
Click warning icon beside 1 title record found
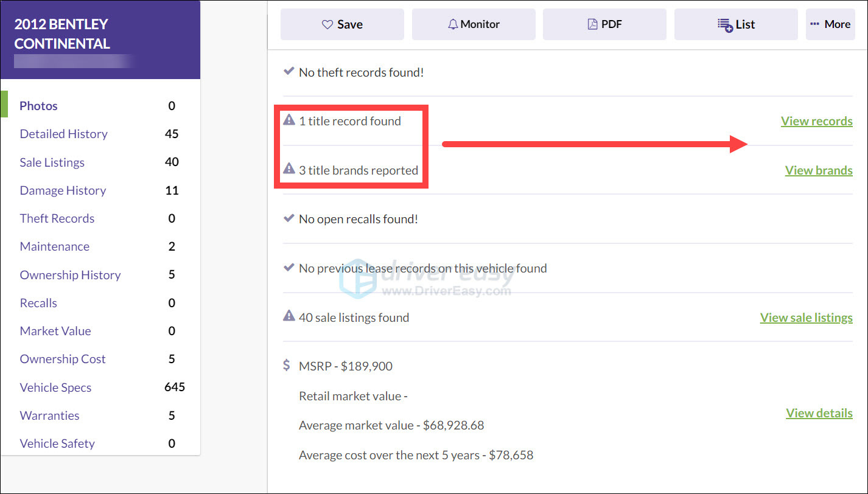coord(289,120)
